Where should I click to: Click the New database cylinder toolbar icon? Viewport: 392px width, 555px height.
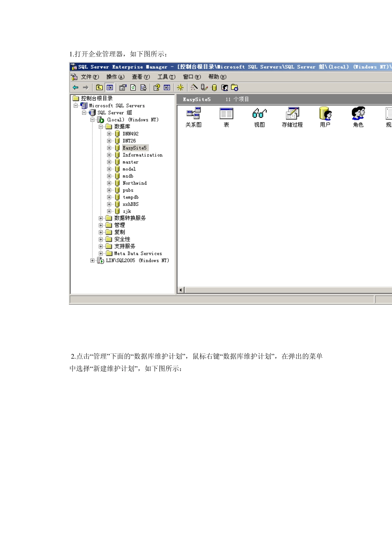point(214,88)
